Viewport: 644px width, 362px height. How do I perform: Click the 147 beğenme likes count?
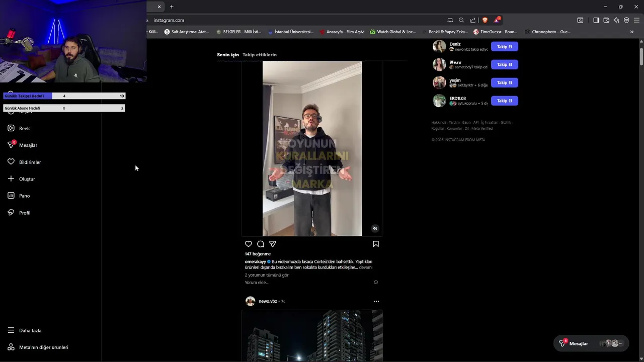pos(258,254)
